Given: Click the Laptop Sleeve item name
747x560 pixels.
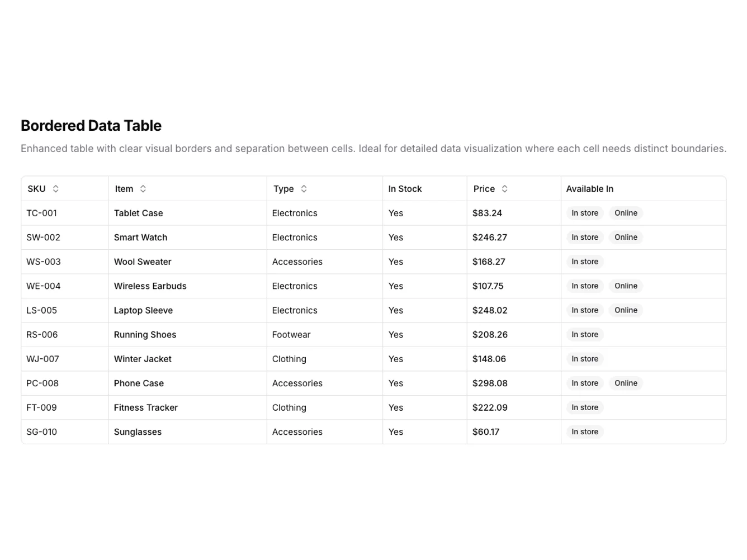Looking at the screenshot, I should [143, 310].
